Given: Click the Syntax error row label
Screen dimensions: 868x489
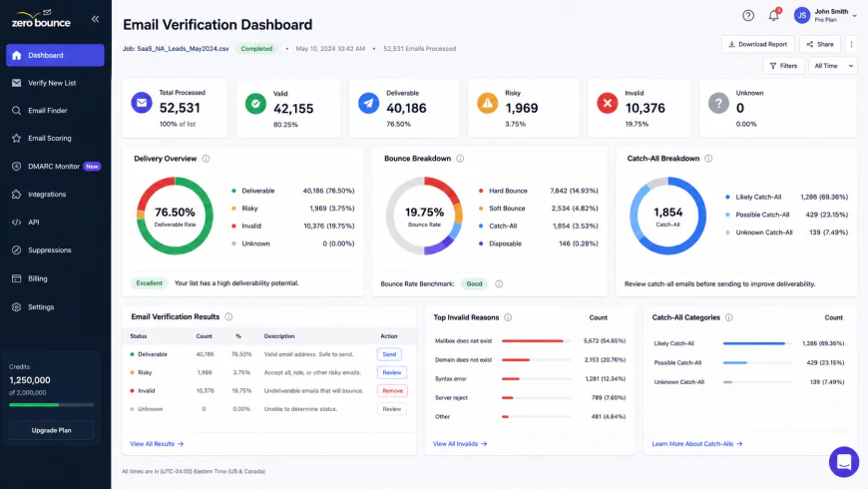Looking at the screenshot, I should coord(451,379).
